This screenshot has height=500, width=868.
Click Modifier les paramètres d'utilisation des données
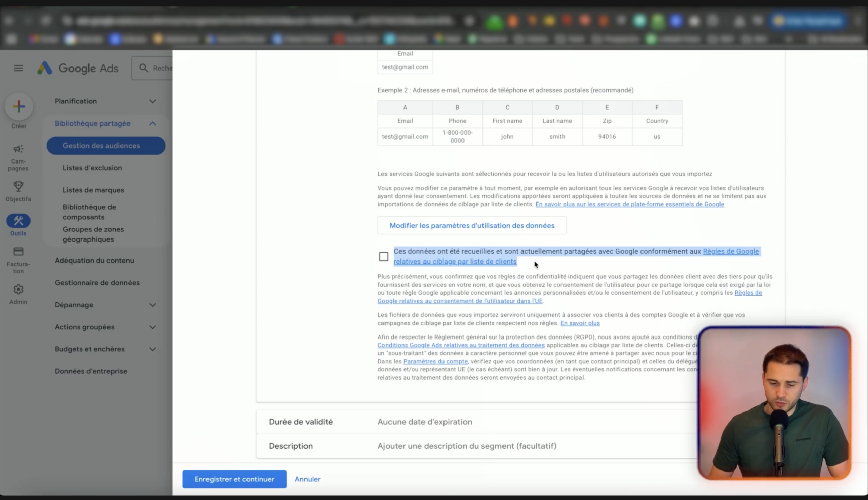click(472, 225)
